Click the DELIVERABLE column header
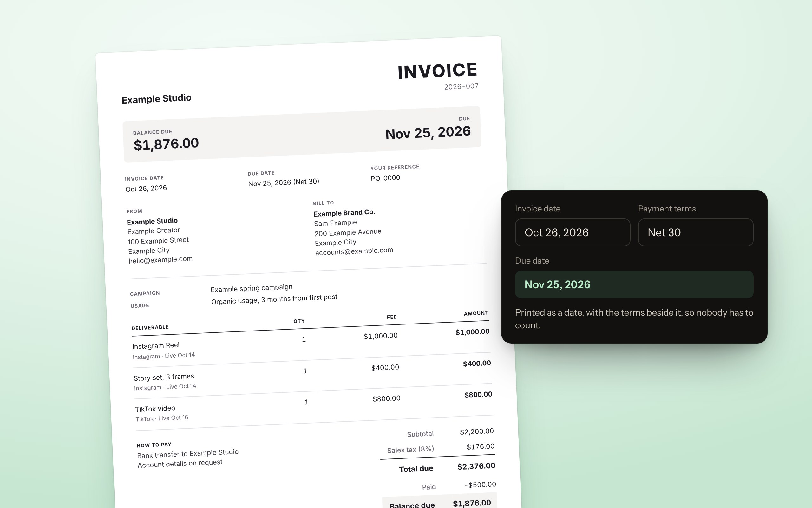Screen dimensions: 812x508 (150, 327)
